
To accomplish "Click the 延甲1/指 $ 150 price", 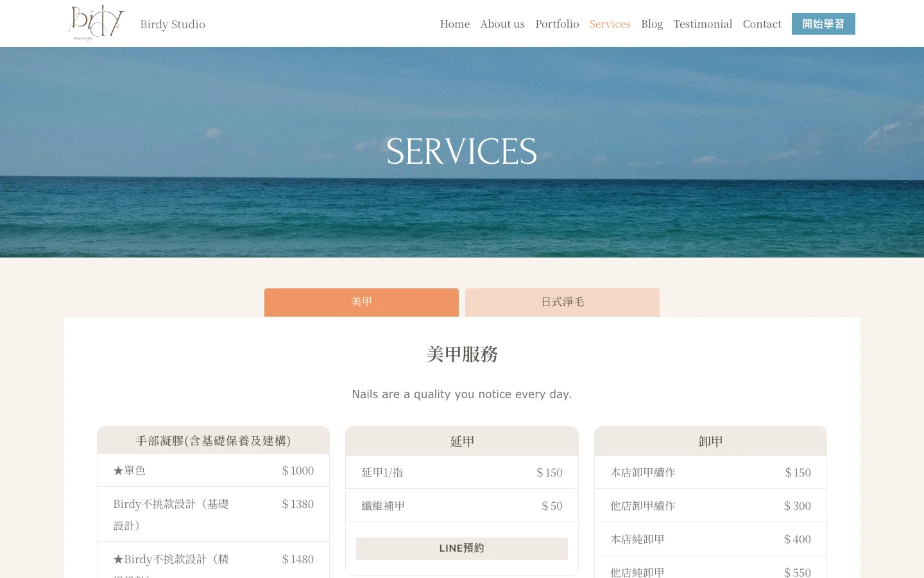I will pyautogui.click(x=549, y=473).
